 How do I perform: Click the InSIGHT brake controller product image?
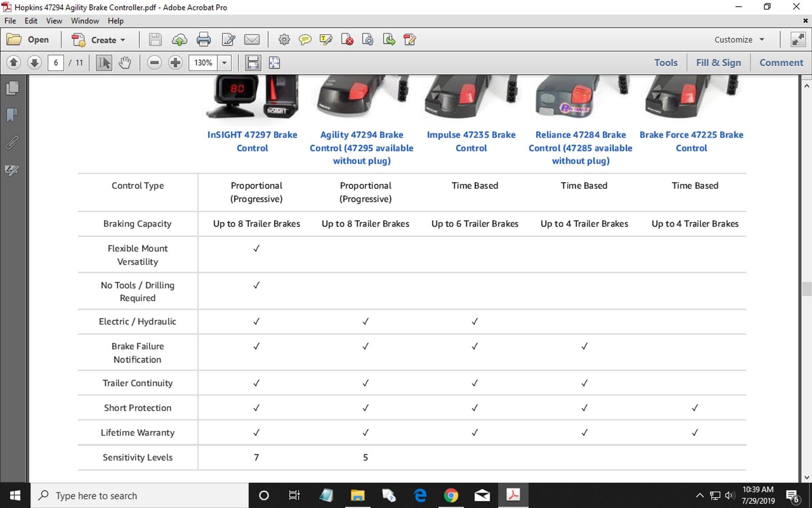253,96
